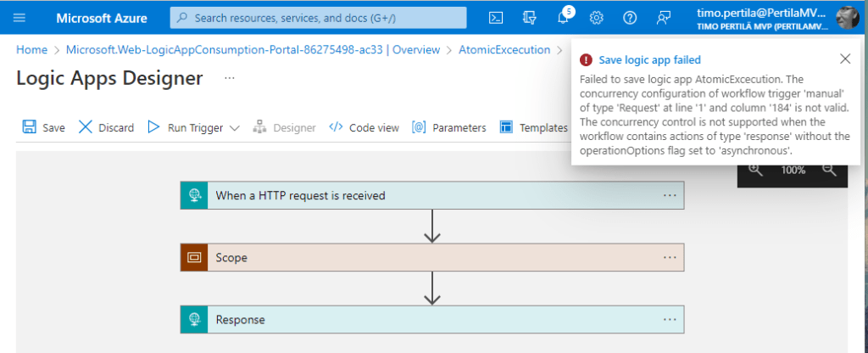868x353 pixels.
Task: Open ellipsis menu on Scope action
Action: click(670, 257)
